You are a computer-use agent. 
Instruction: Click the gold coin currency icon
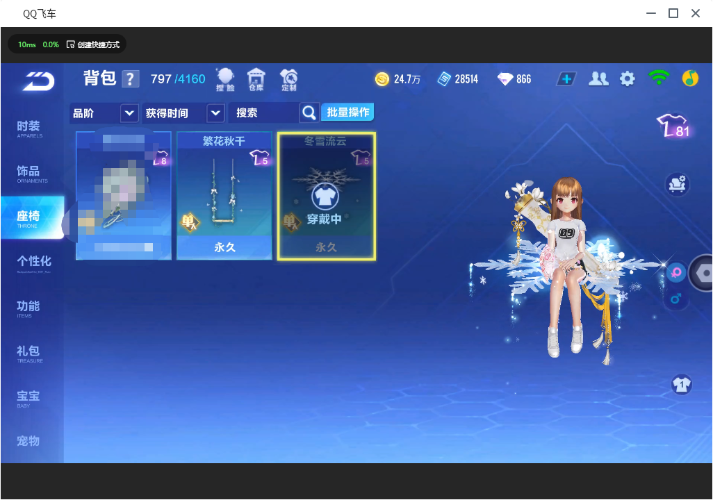(382, 79)
